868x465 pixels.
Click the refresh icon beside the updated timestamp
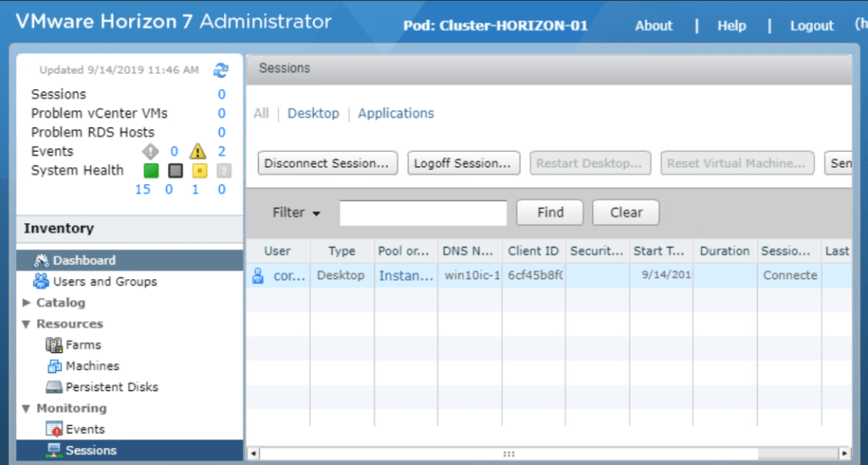[x=221, y=70]
